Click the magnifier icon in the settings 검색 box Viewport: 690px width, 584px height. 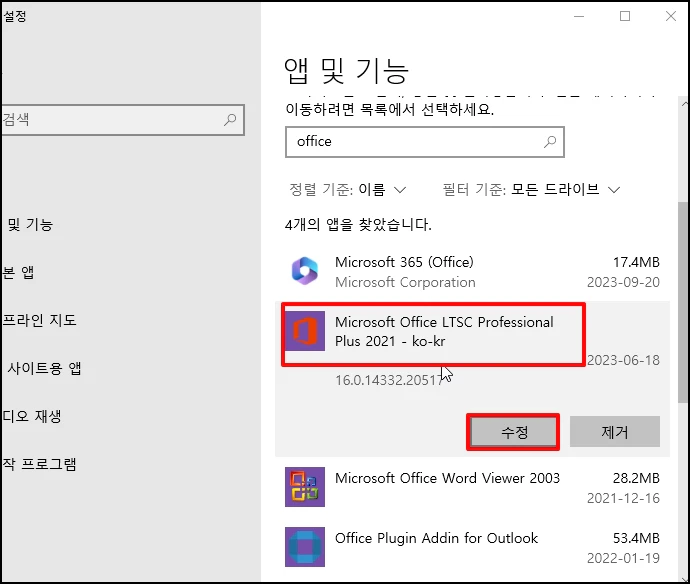tap(230, 119)
